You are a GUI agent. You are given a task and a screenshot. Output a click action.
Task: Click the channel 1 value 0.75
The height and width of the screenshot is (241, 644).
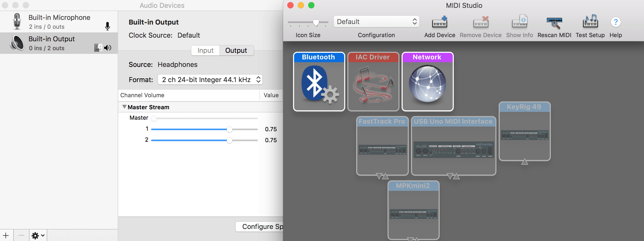click(271, 129)
